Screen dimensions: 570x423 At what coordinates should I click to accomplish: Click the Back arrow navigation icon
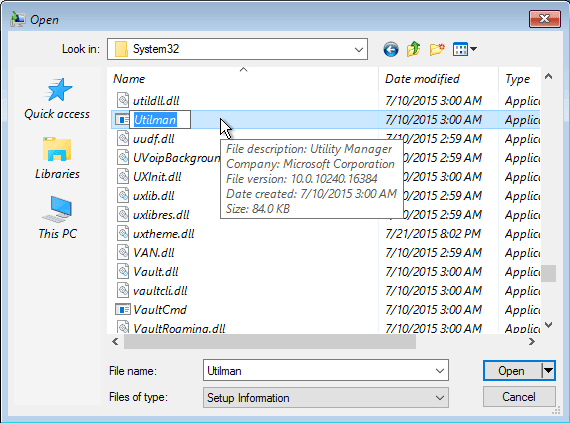click(391, 49)
